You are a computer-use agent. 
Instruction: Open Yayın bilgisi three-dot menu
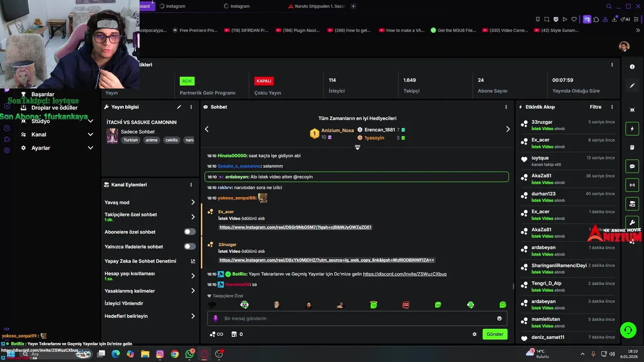click(x=191, y=107)
